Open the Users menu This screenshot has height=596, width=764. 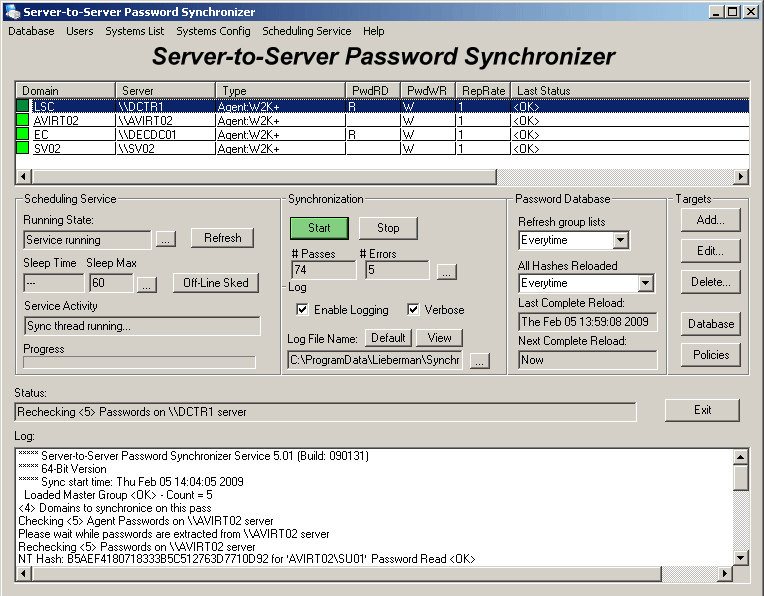pyautogui.click(x=79, y=31)
